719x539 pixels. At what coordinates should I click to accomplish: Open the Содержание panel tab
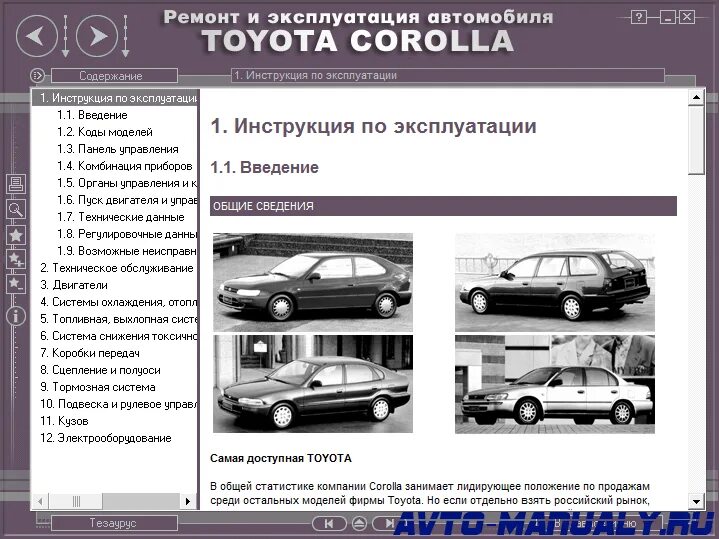(x=114, y=76)
